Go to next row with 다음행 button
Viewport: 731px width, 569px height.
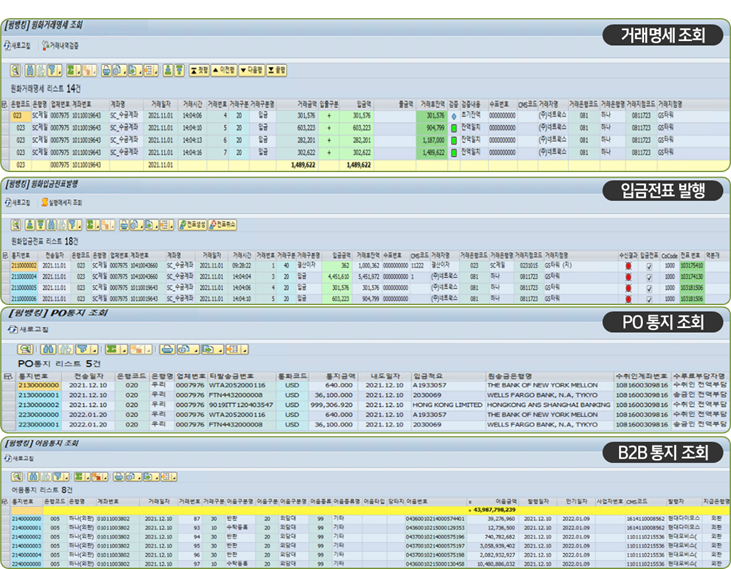coord(253,70)
